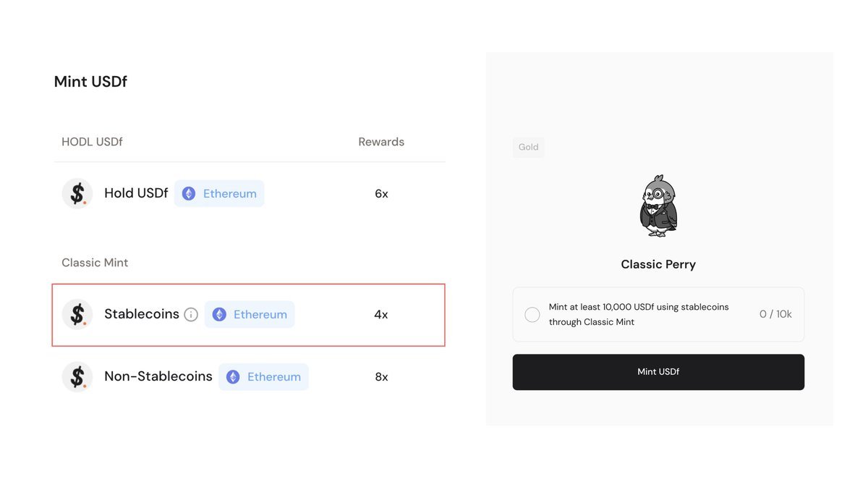
Task: Click the Classic Mint section heading
Action: pyautogui.click(x=95, y=263)
